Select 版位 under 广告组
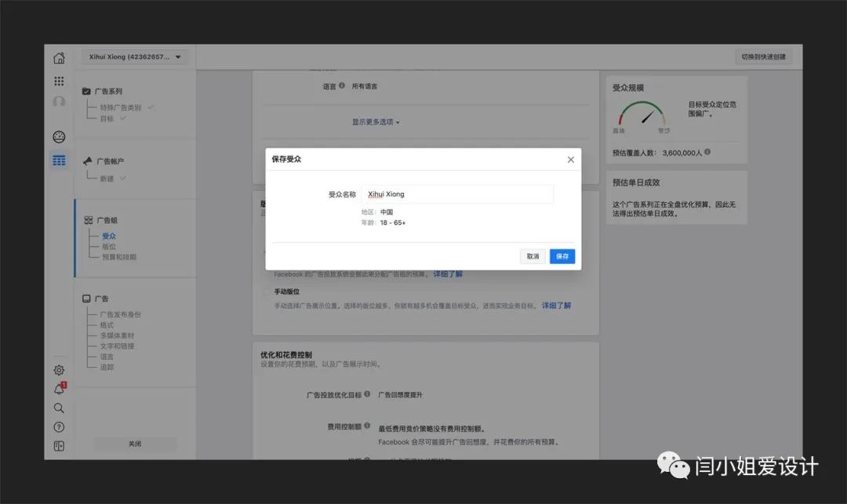This screenshot has width=847, height=504. (109, 247)
